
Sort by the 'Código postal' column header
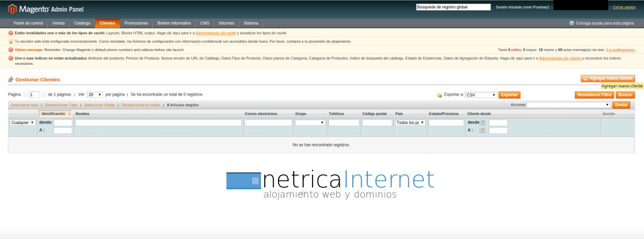tap(375, 114)
